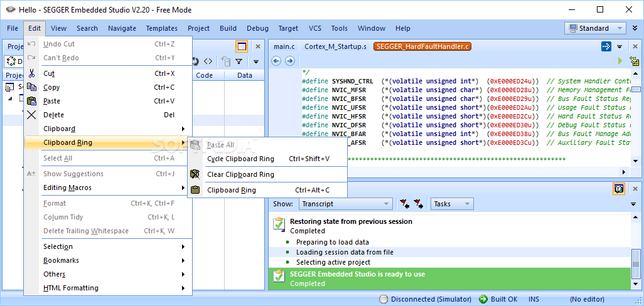Navigate forward with the editor's right arrow

pos(289,61)
